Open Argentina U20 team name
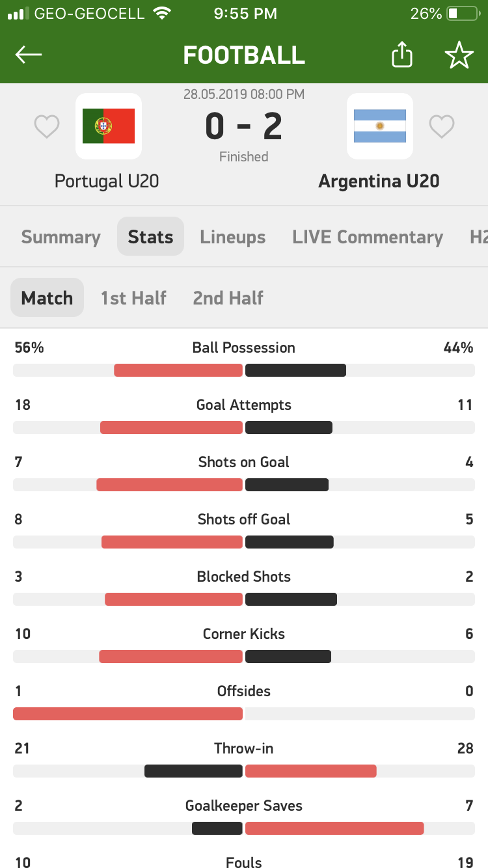488x868 pixels. pyautogui.click(x=379, y=181)
